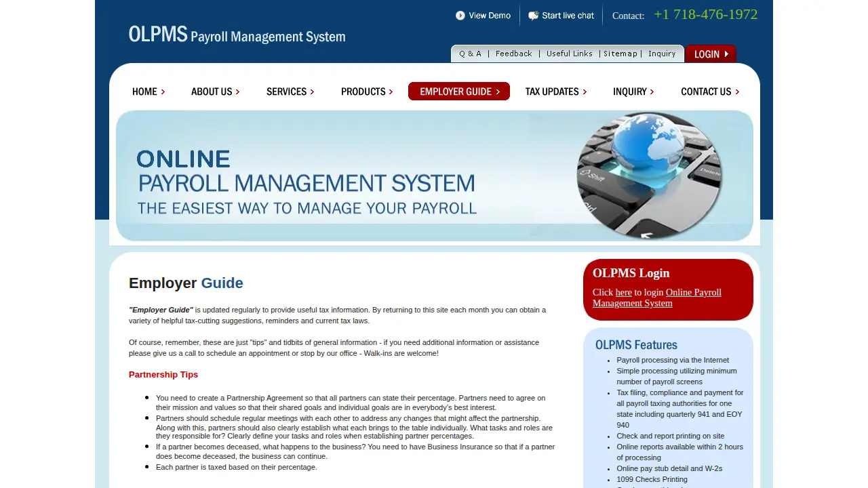Click the red LOGIN button
Screen dimensions: 868x488
pos(711,54)
